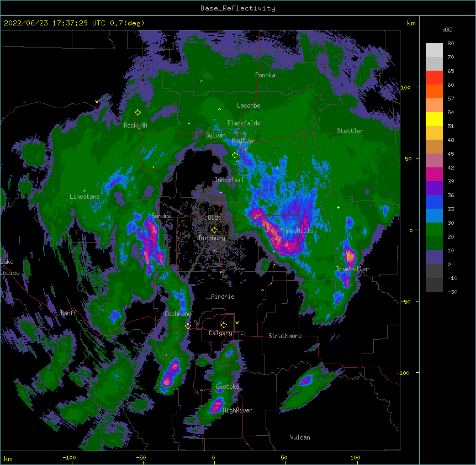Screen dimensions: 476x465
Task: Click the Sundre map label
Action: click(161, 216)
